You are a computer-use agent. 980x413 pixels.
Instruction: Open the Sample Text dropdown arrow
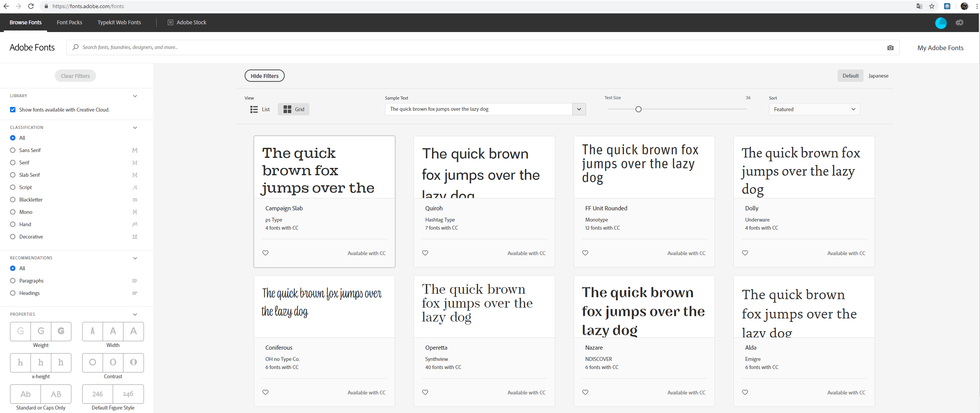[x=579, y=109]
